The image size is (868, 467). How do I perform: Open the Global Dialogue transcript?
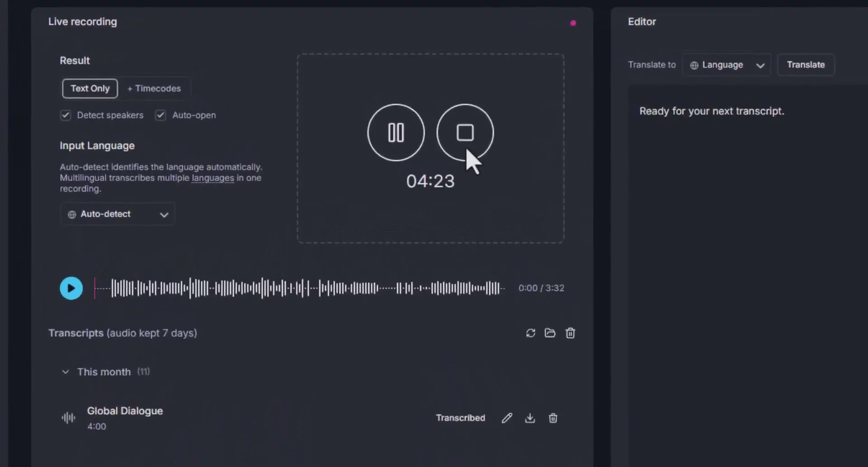(x=125, y=411)
